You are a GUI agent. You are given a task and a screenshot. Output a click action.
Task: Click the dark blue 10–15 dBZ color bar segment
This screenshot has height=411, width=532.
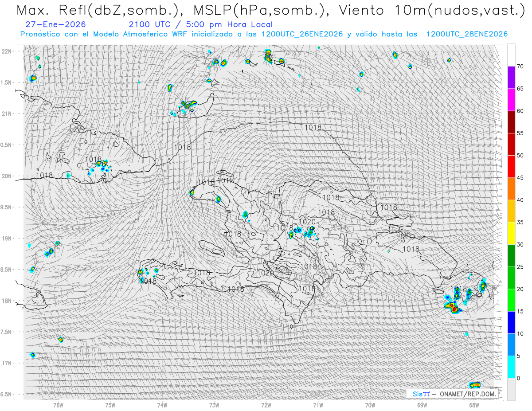[512, 322]
